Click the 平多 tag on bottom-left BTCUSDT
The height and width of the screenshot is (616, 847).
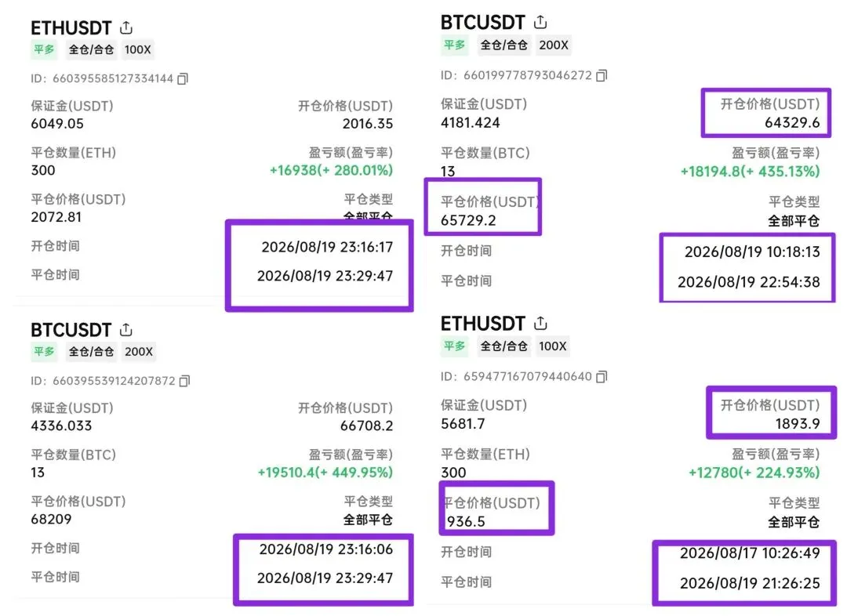tap(44, 351)
